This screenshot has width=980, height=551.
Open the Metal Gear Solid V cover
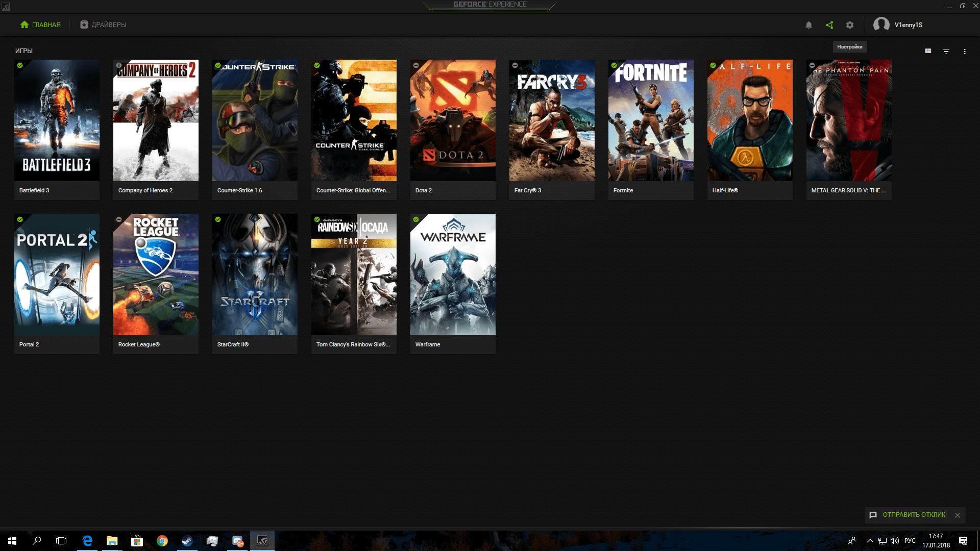click(x=849, y=120)
